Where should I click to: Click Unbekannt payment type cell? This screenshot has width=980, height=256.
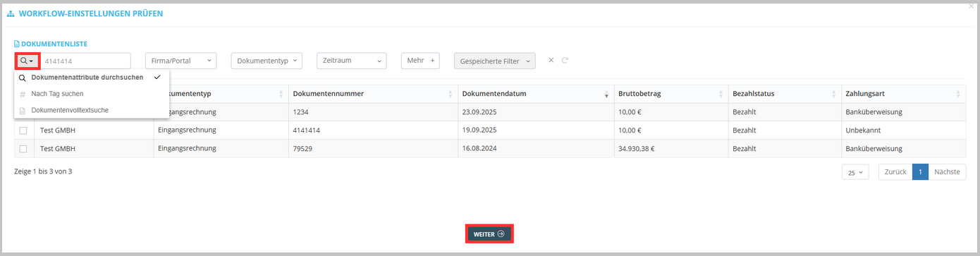(862, 130)
